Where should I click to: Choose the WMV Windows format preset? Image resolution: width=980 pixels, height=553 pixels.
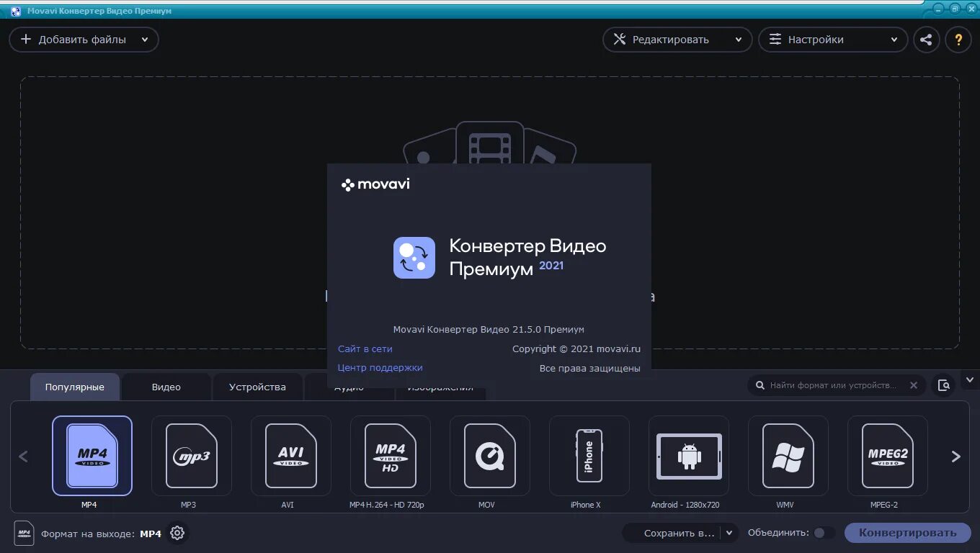[x=788, y=456]
